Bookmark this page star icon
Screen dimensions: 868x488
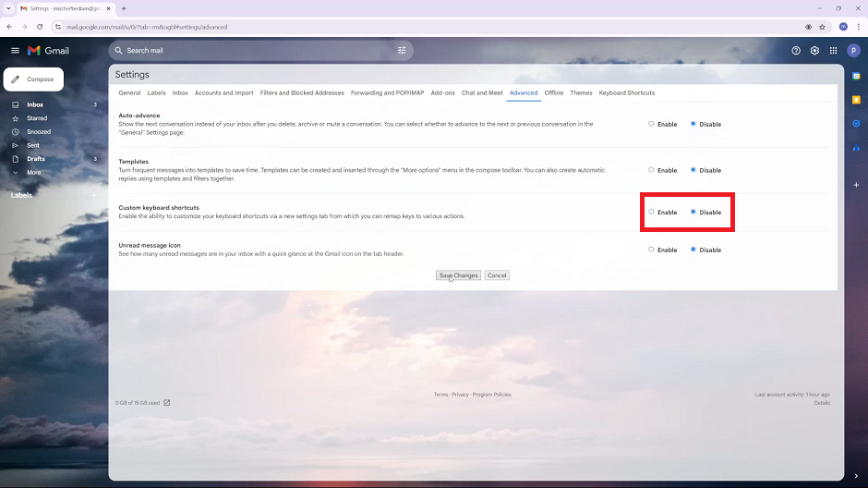click(822, 27)
